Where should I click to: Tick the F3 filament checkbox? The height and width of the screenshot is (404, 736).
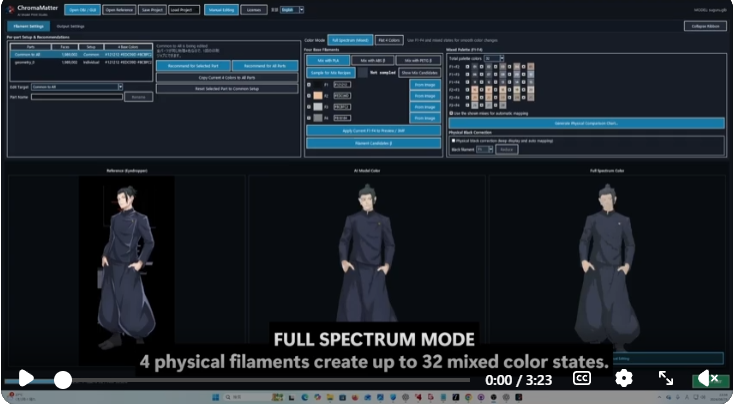click(x=309, y=107)
